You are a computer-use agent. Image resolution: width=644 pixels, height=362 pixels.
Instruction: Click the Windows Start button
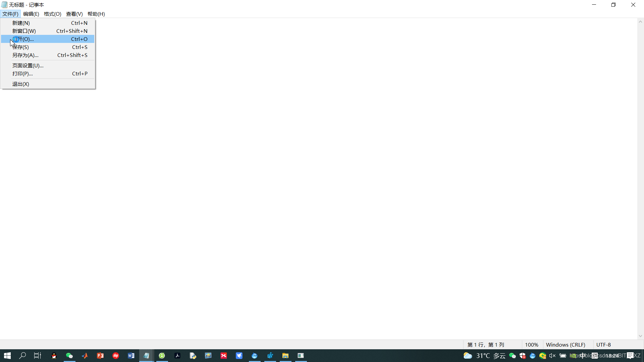(7, 356)
